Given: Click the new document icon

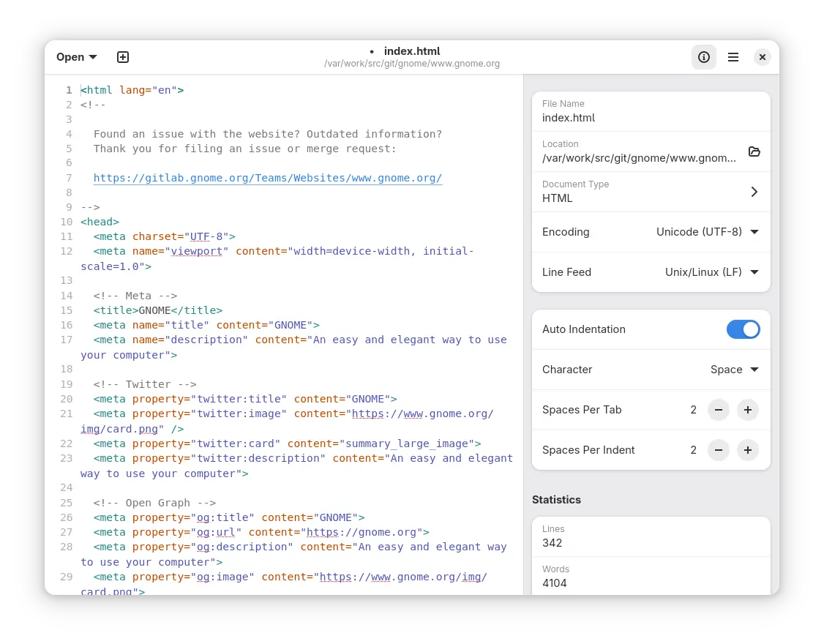Looking at the screenshot, I should click(x=123, y=57).
